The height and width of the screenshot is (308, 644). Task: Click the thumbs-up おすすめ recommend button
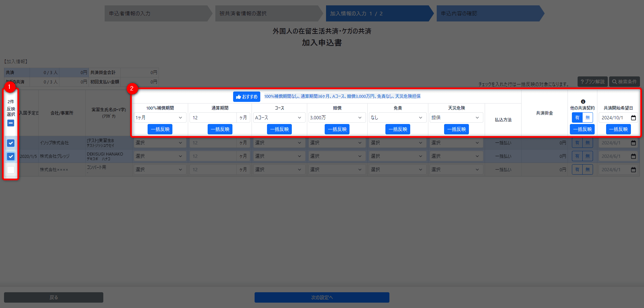coord(247,97)
